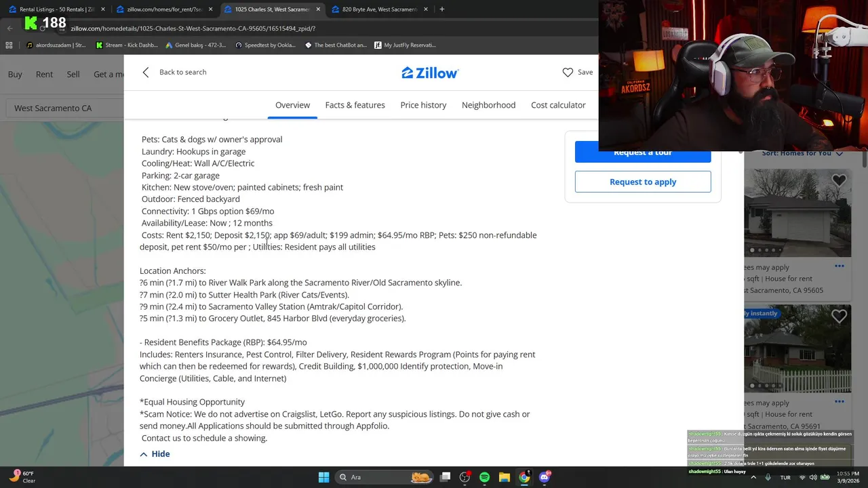Select the 'Connectivity: 1 Gbps option $69/mo' line
This screenshot has width=868, height=488.
tap(208, 211)
